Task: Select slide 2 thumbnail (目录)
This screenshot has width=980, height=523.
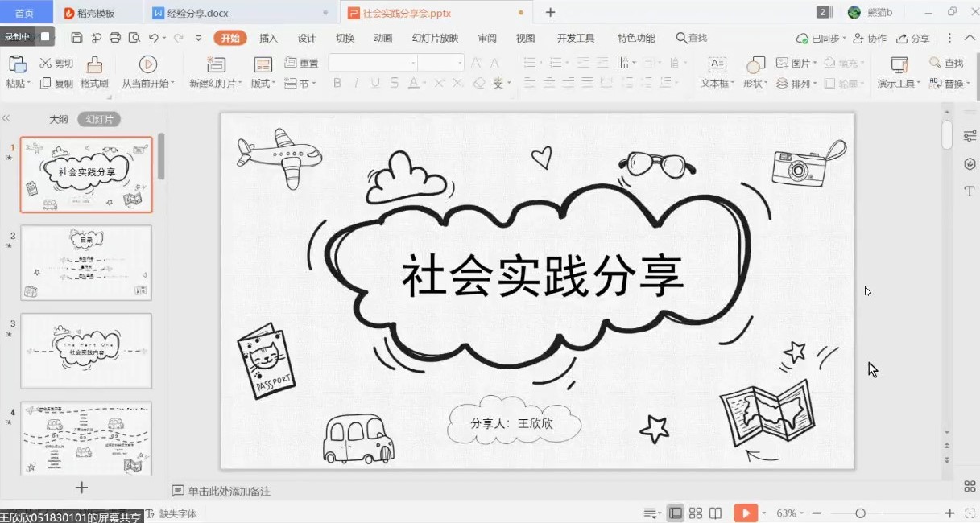Action: pos(86,262)
